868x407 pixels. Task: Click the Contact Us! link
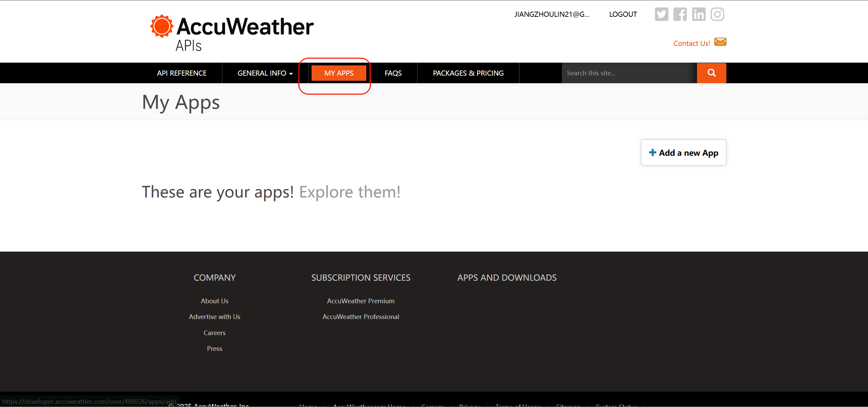click(692, 43)
